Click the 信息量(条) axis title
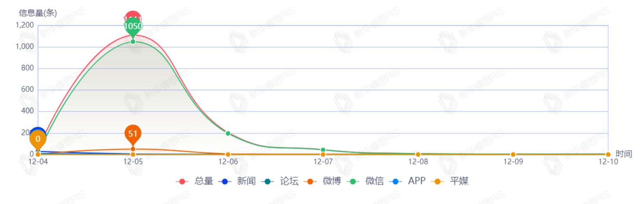The width and height of the screenshot is (644, 204). click(38, 13)
